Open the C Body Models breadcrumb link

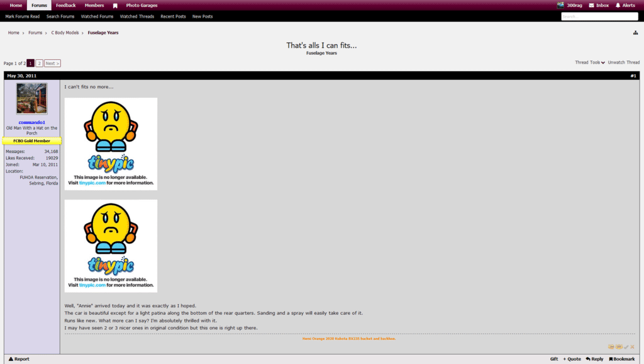[x=65, y=32]
